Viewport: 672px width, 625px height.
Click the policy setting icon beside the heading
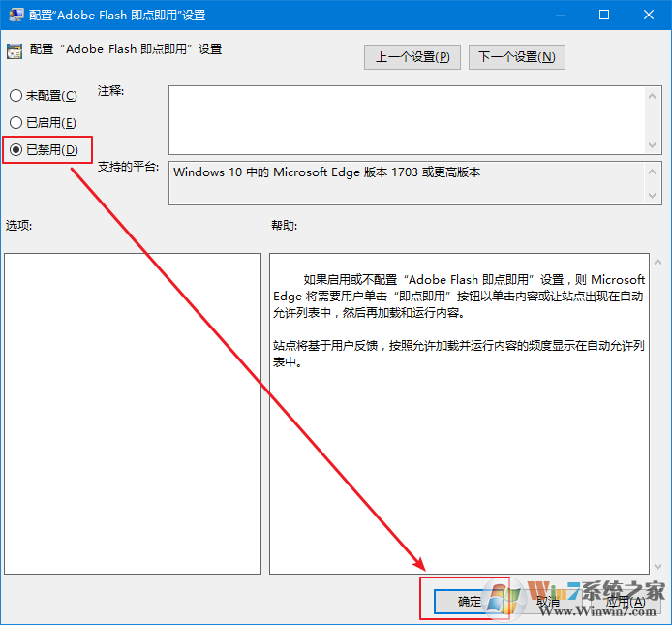tap(15, 51)
